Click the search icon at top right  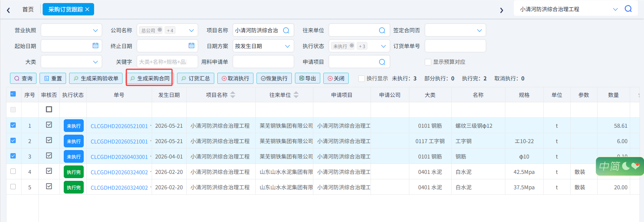click(628, 9)
